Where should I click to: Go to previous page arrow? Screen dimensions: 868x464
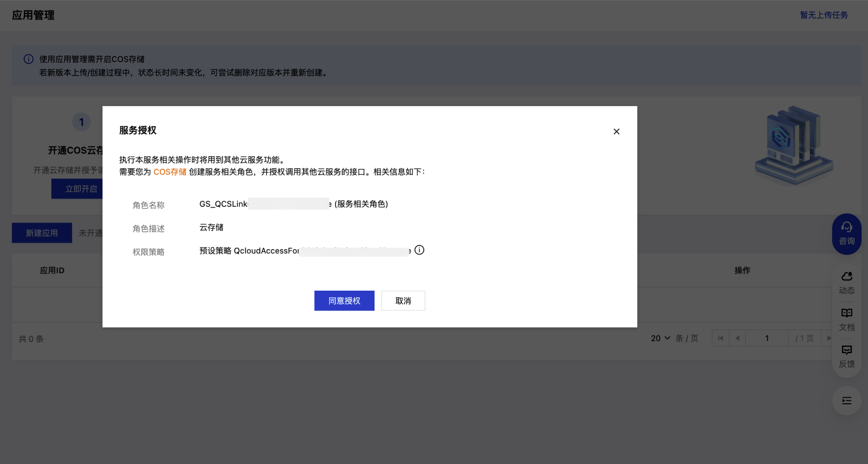pyautogui.click(x=737, y=338)
